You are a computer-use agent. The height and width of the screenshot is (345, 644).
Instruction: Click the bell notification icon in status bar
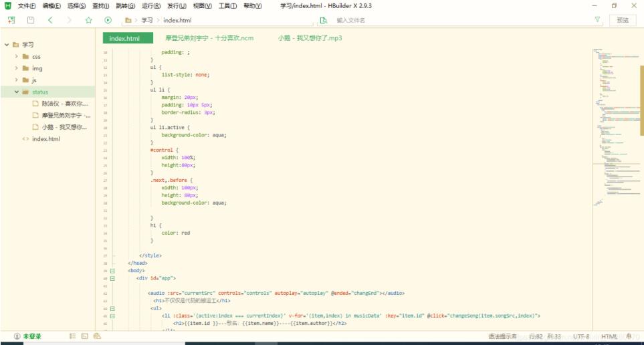point(629,336)
